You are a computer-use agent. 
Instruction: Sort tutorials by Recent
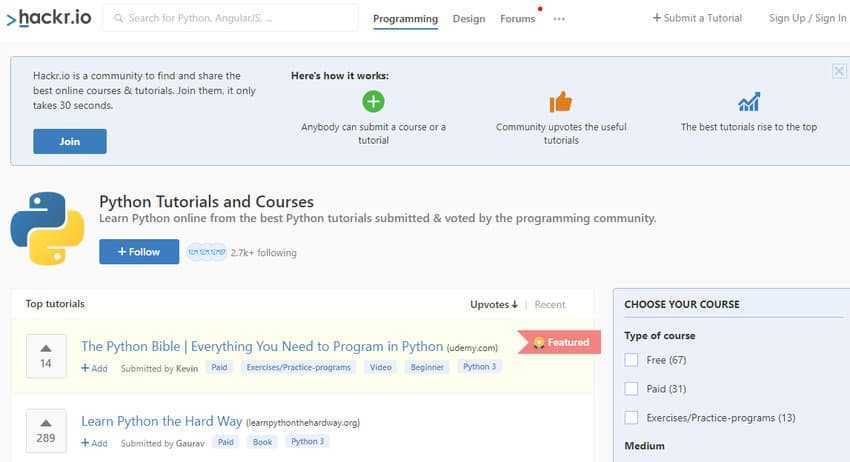[550, 305]
